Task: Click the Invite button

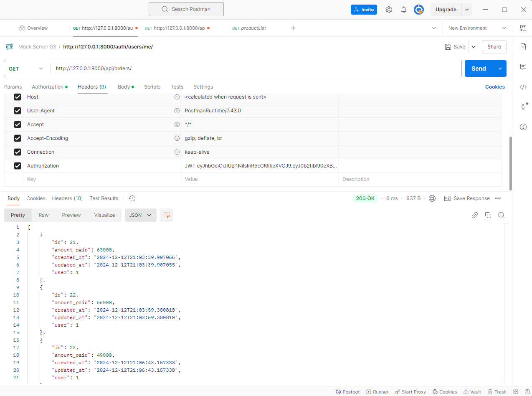Action: tap(364, 10)
